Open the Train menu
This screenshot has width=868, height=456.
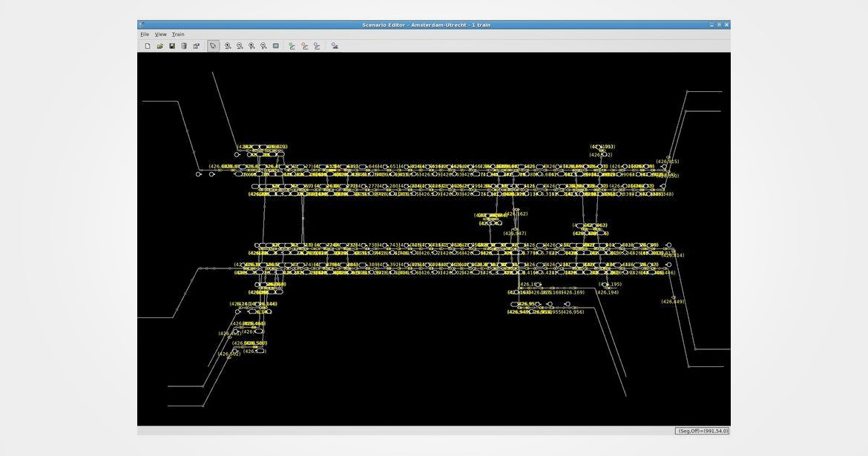178,34
